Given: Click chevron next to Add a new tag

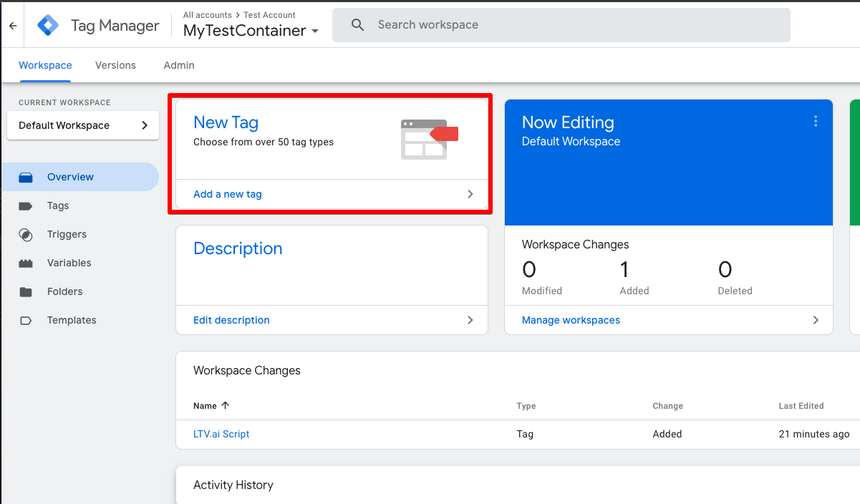Looking at the screenshot, I should click(470, 194).
